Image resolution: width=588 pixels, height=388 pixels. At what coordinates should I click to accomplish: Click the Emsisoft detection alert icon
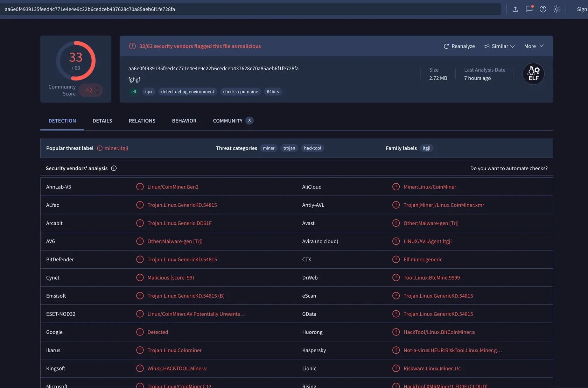pyautogui.click(x=140, y=296)
